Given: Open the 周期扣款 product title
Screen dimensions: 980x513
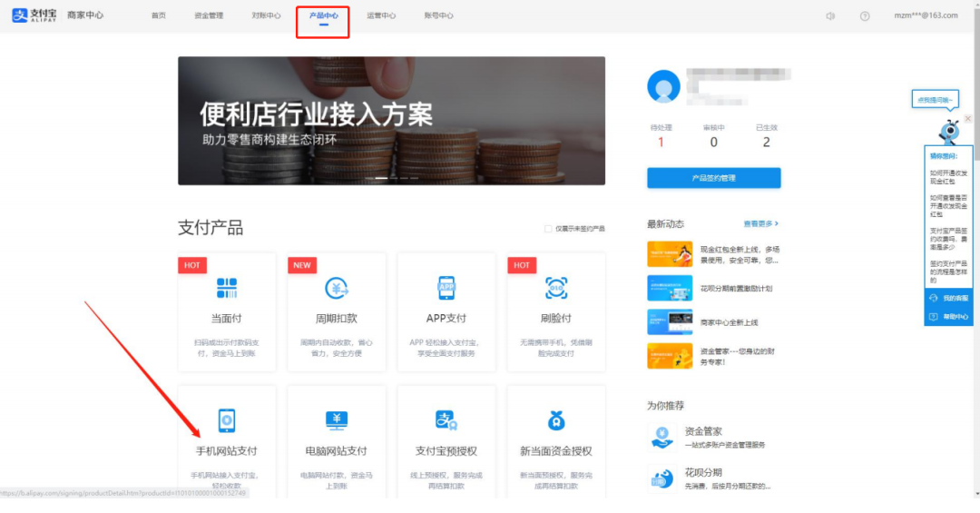Looking at the screenshot, I should pyautogui.click(x=337, y=319).
